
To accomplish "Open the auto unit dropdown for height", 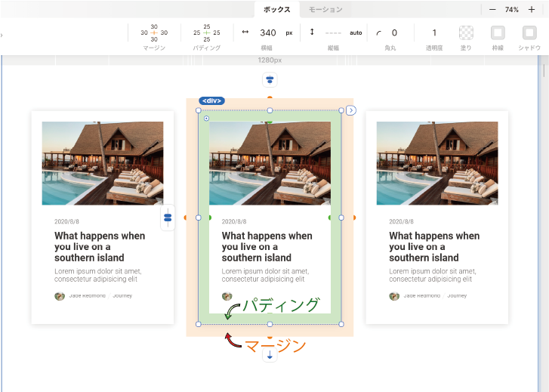I will click(356, 33).
